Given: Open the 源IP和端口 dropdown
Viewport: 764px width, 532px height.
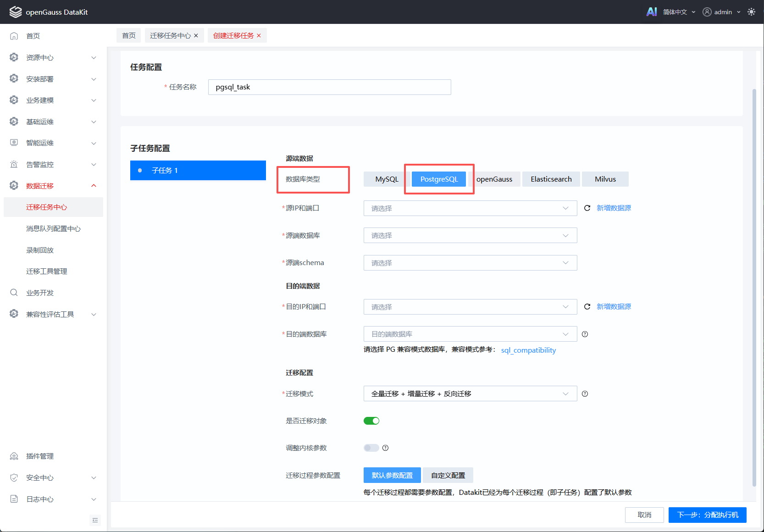Looking at the screenshot, I should click(470, 208).
